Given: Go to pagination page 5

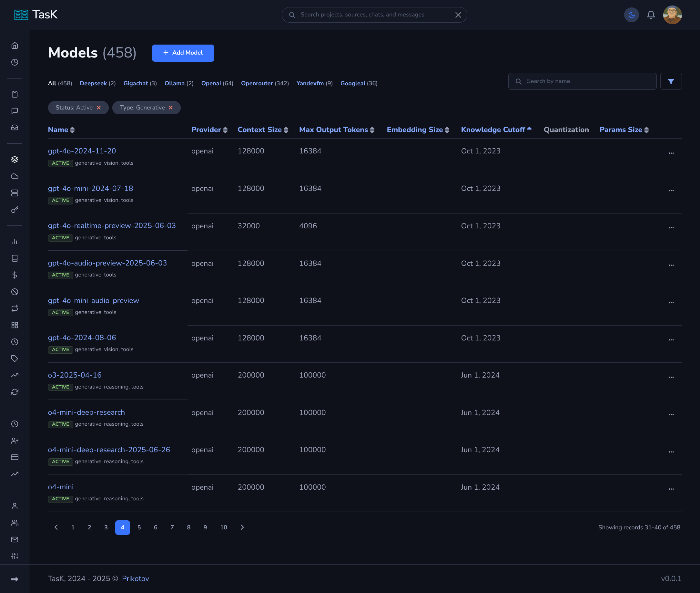Looking at the screenshot, I should [x=139, y=527].
